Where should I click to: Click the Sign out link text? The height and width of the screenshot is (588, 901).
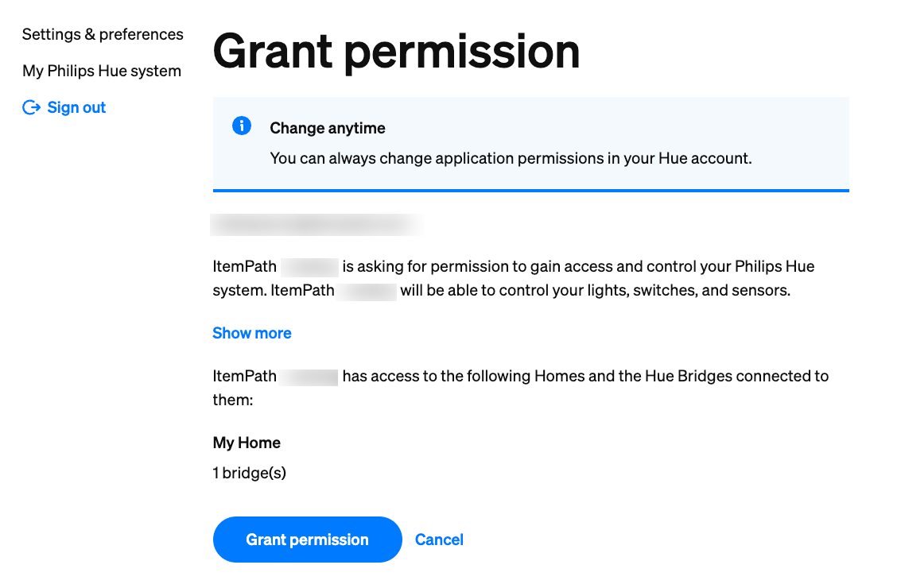tap(76, 108)
